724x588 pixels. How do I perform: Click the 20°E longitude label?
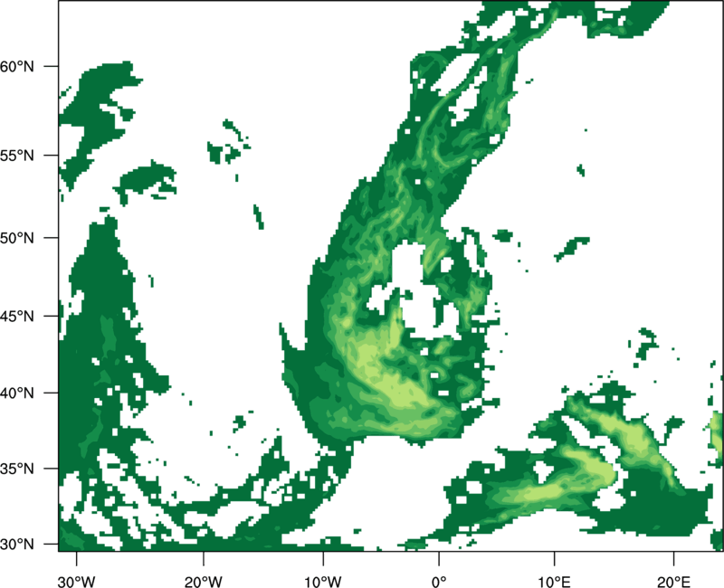coord(673,582)
